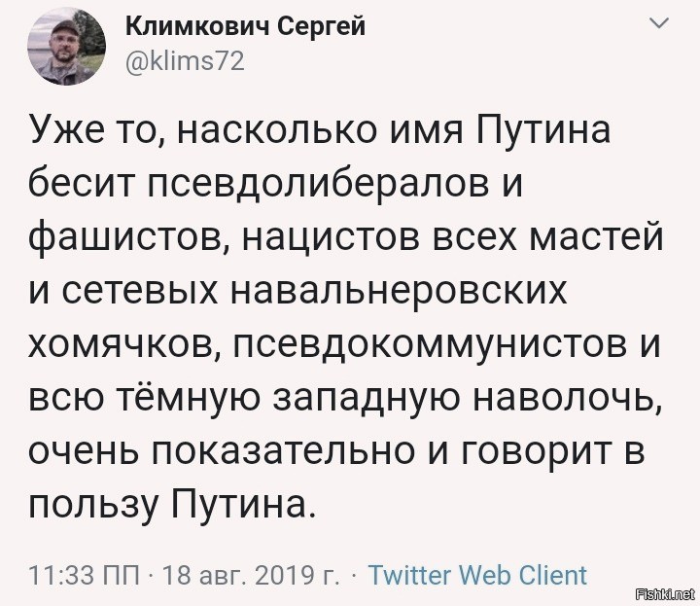This screenshot has height=606, width=700.
Task: Click the display name Климкович Сергей
Action: pos(245,28)
